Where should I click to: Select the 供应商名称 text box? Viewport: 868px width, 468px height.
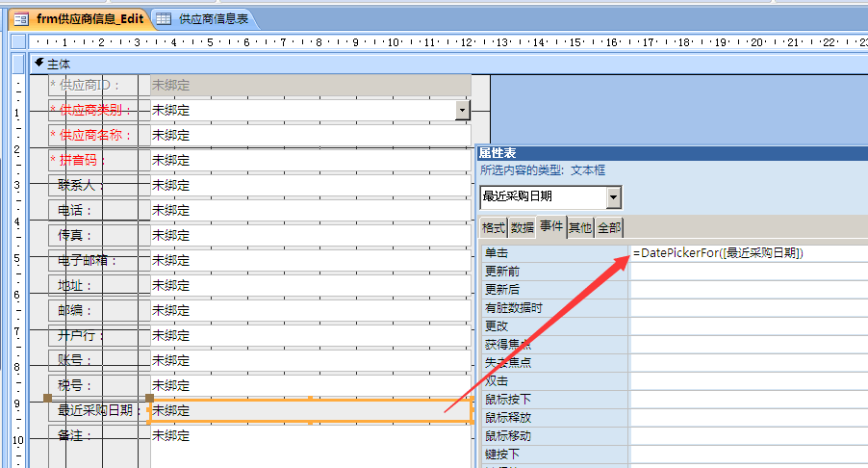point(310,135)
